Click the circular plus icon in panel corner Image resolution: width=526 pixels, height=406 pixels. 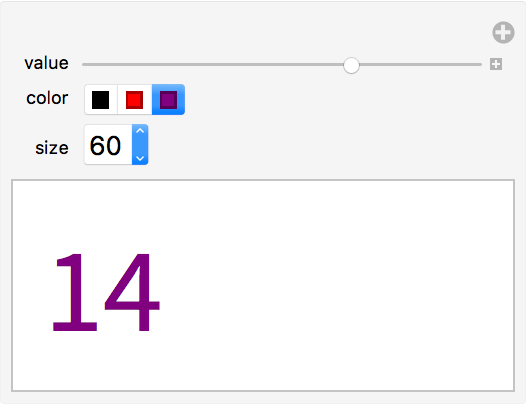coord(503,33)
